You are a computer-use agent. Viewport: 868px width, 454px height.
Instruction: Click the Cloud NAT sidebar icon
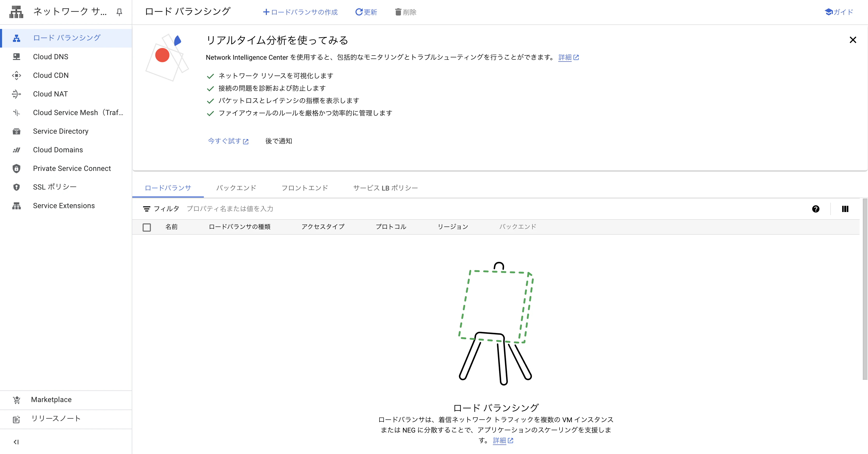17,94
